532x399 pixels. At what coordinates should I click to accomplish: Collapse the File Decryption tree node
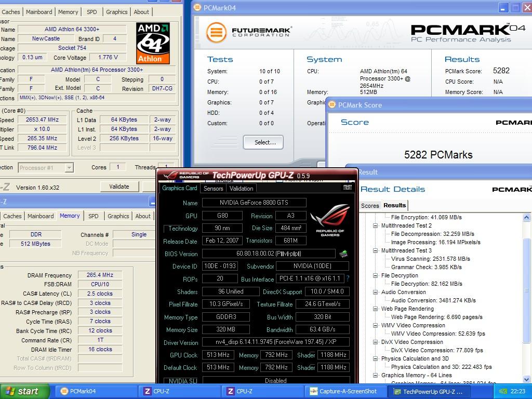(x=375, y=275)
